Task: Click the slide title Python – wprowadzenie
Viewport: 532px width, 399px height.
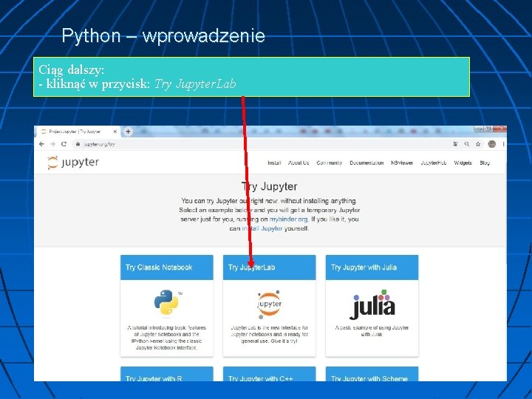Action: pos(163,35)
